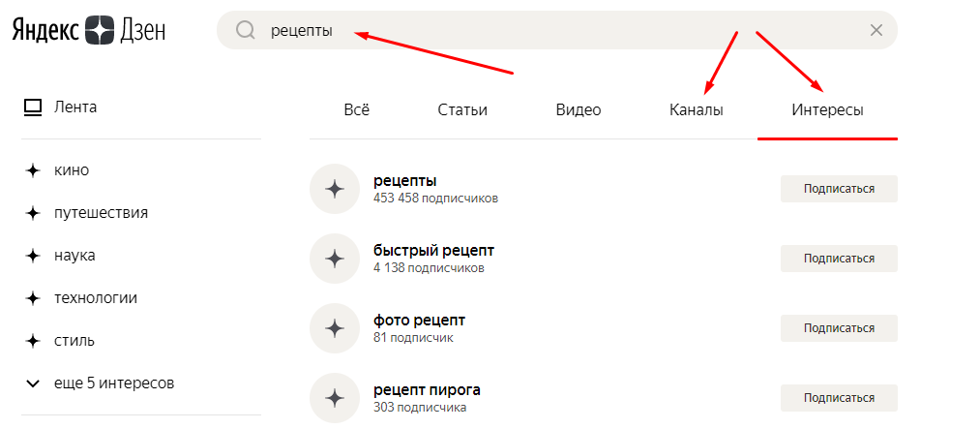Screen dimensions: 980x429
Task: Go to the Каналы tab
Action: [697, 109]
